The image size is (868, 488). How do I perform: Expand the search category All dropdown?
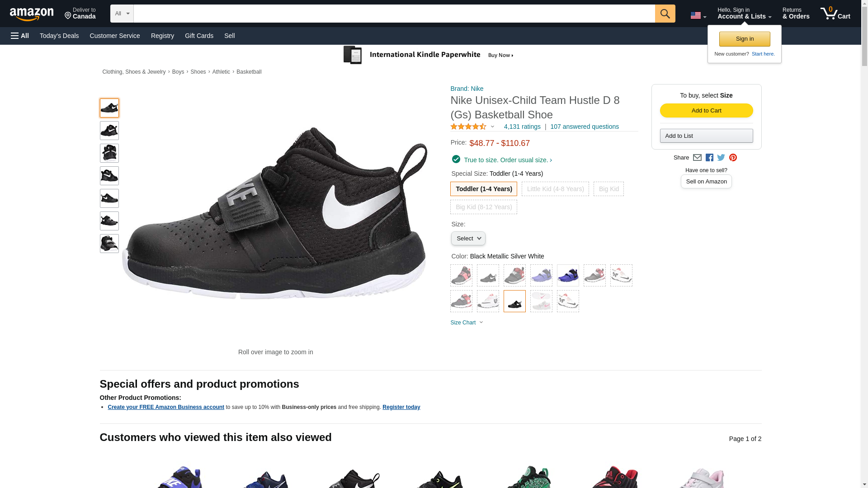point(122,14)
